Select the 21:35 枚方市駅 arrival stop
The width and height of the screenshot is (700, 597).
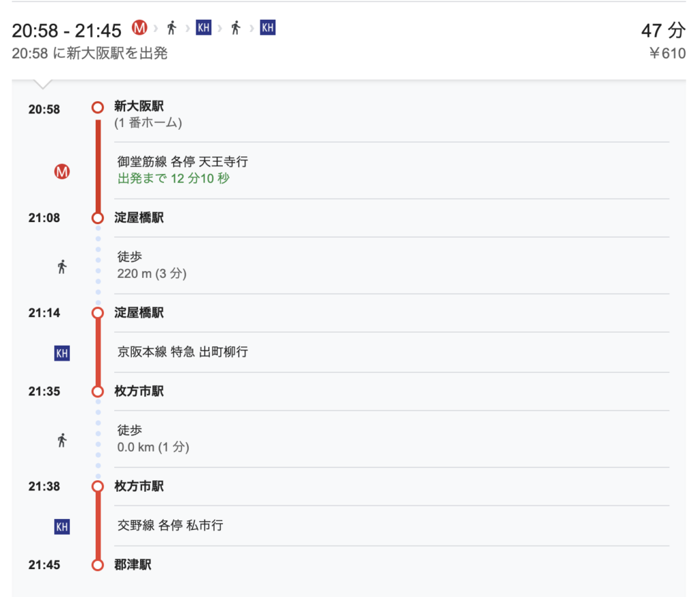[139, 391]
